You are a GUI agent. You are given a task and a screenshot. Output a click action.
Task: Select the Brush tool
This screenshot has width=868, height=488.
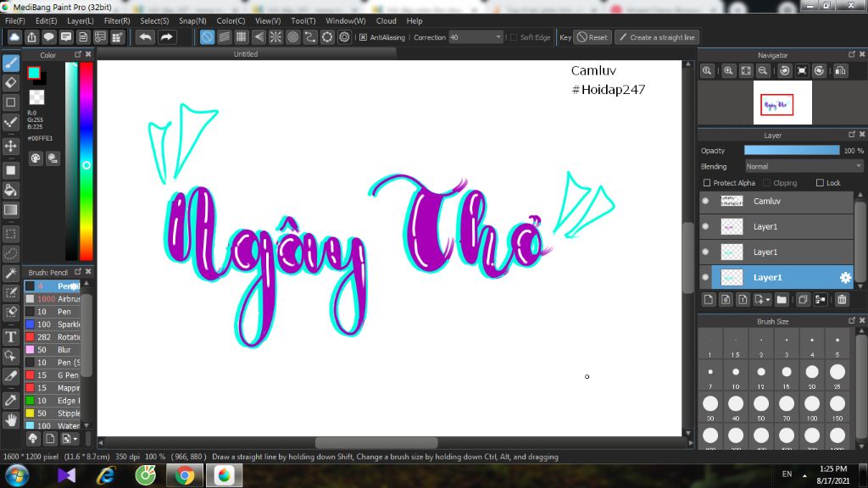pyautogui.click(x=11, y=63)
